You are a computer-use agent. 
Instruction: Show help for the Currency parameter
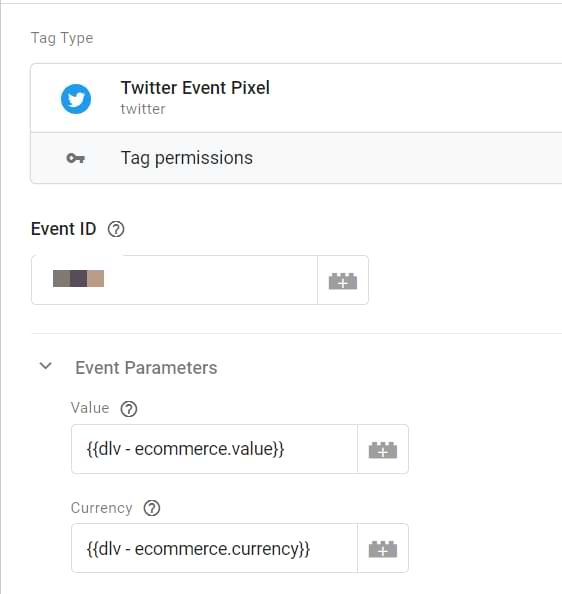pos(152,508)
